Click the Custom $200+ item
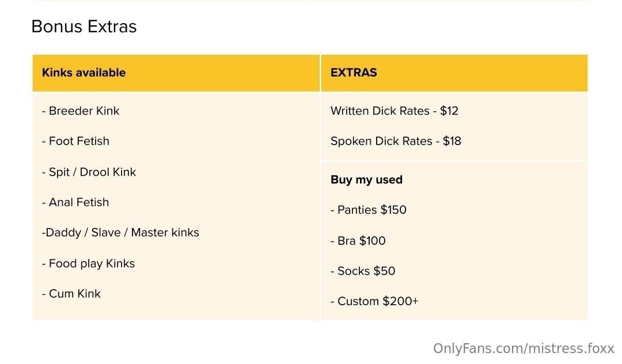Image resolution: width=622 pixels, height=364 pixels. pyautogui.click(x=374, y=301)
